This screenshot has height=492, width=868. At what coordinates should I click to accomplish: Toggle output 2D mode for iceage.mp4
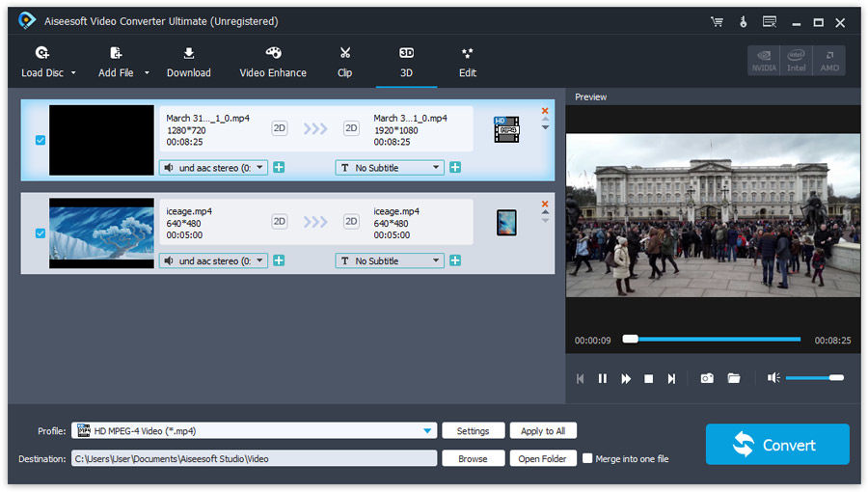351,221
